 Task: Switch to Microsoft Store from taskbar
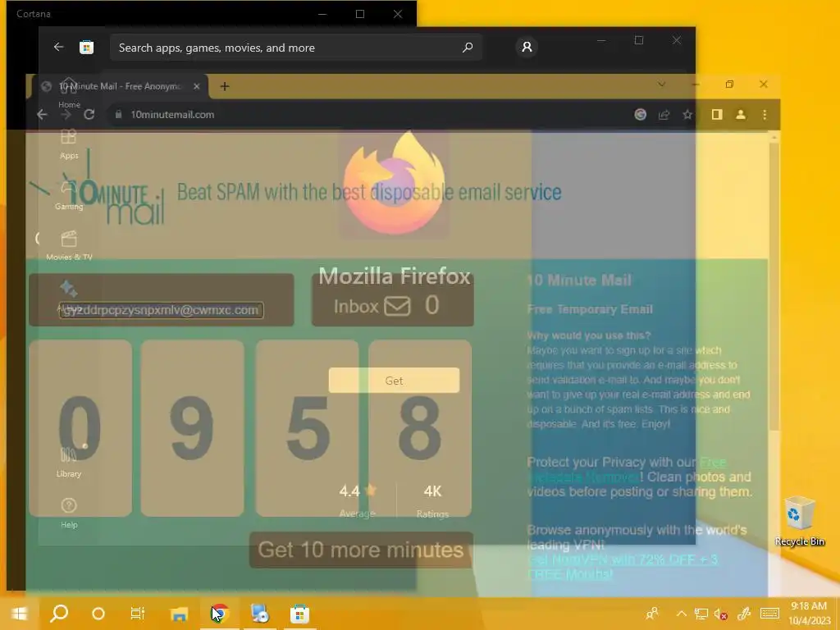pyautogui.click(x=299, y=614)
